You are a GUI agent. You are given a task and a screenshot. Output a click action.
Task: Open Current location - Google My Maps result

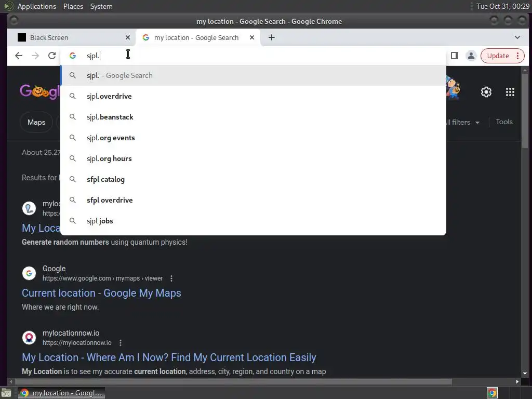click(x=101, y=293)
